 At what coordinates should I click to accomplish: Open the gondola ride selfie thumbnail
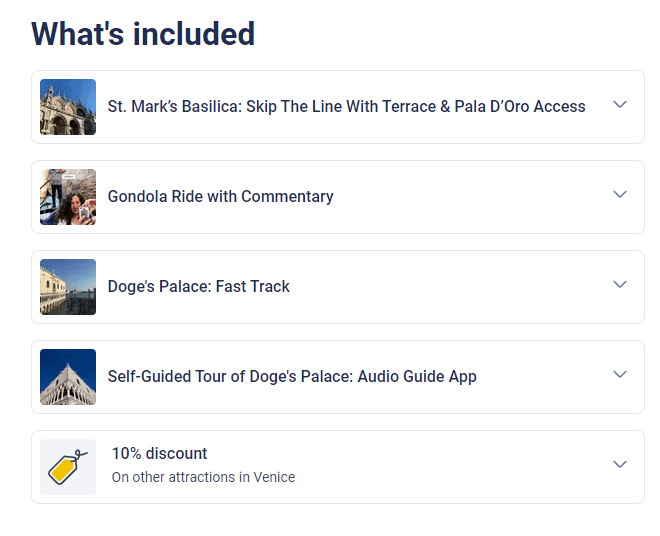68,197
